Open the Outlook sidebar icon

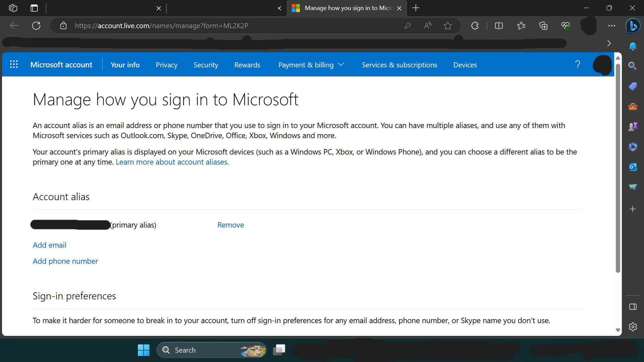(633, 167)
